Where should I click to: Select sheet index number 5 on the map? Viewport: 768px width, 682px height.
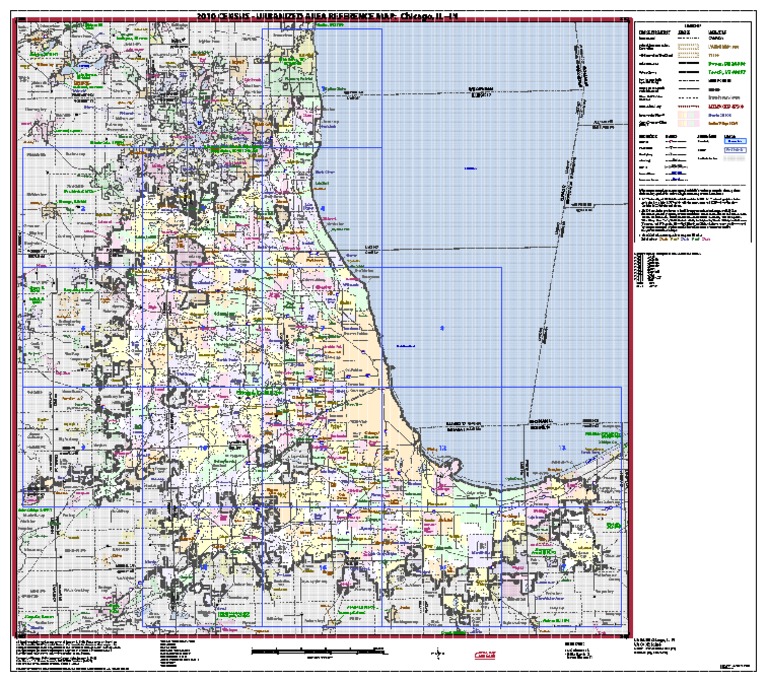click(83, 328)
